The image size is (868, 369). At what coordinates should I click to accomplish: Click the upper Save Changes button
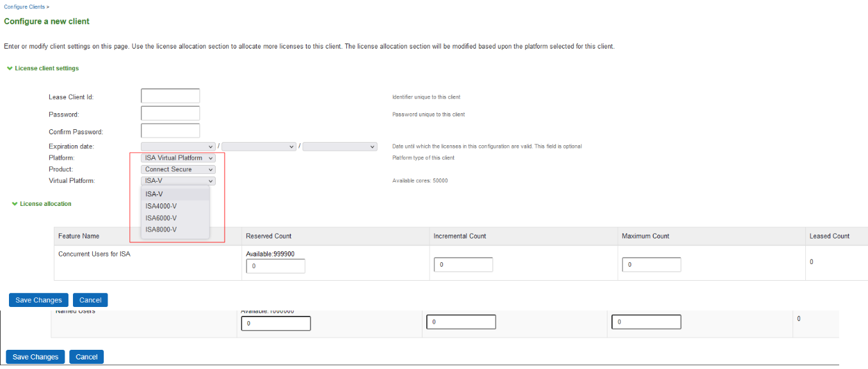click(x=38, y=300)
